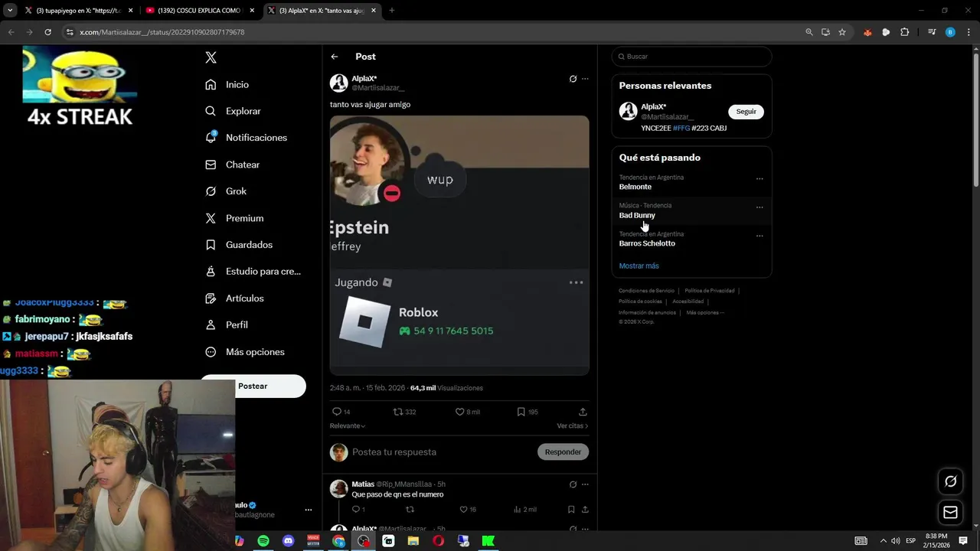The image size is (980, 551).
Task: Click the share icon on the main post
Action: tap(583, 412)
